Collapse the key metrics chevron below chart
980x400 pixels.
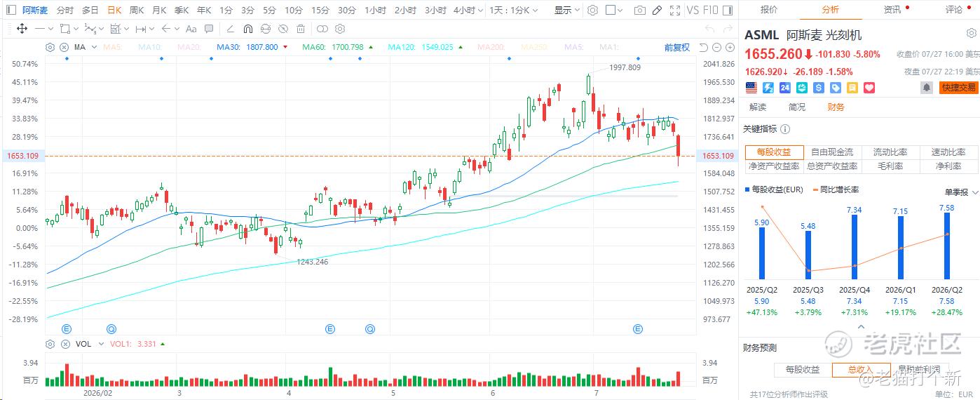point(862,326)
